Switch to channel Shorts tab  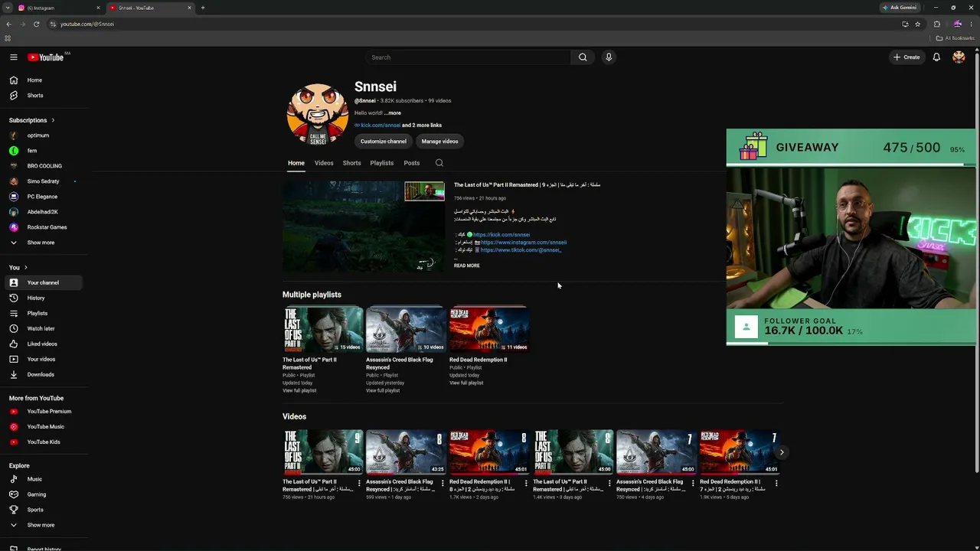[x=351, y=163]
